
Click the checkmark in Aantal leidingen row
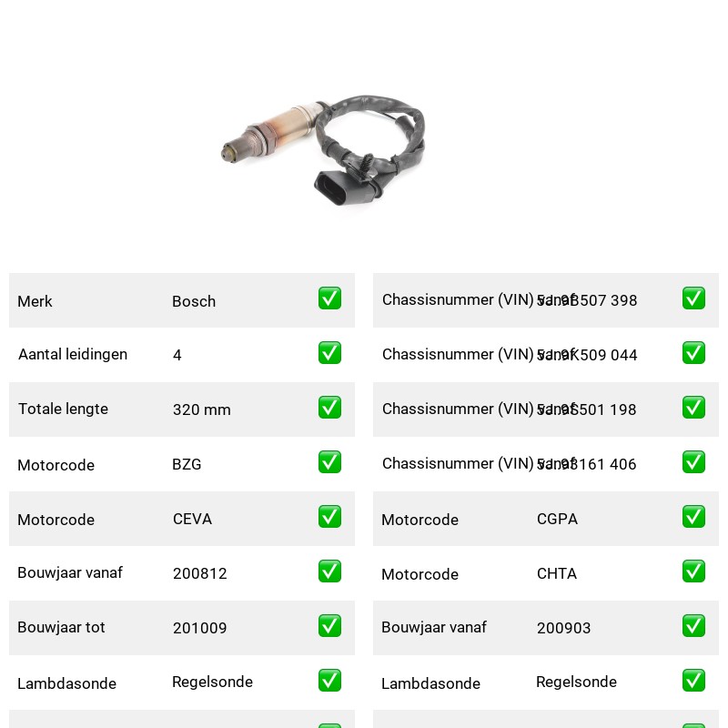click(x=329, y=353)
